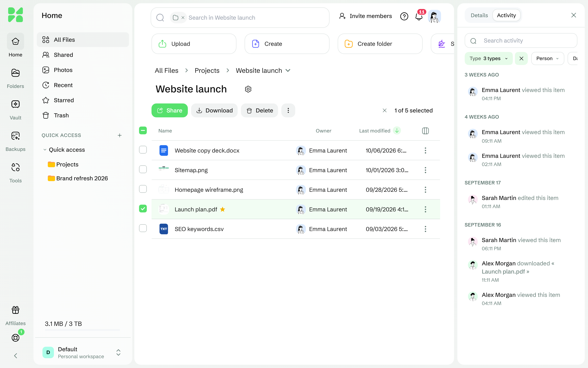The width and height of the screenshot is (588, 368).
Task: Tick the Sitemap.png checkbox
Action: [143, 169]
